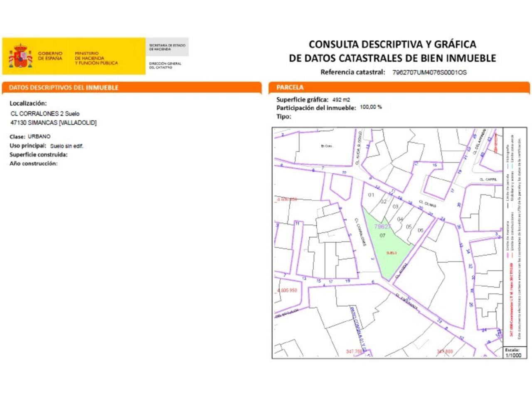The width and height of the screenshot is (532, 399).
Task: Click the purple block number '79627'
Action: 382,227
